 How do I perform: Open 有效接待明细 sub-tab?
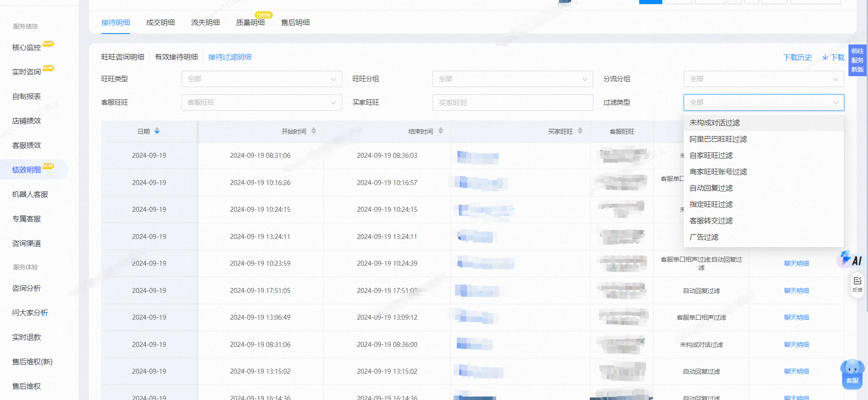pos(176,57)
